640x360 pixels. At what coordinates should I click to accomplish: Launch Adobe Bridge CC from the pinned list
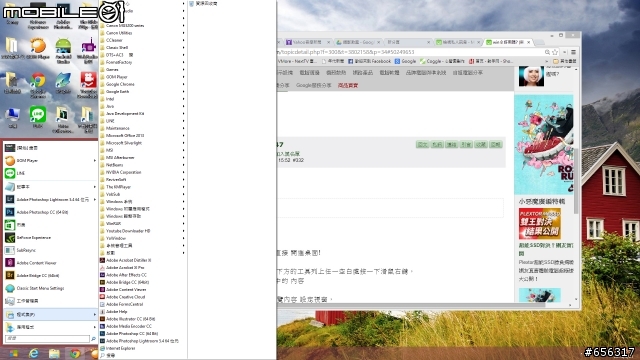[x=50, y=276]
